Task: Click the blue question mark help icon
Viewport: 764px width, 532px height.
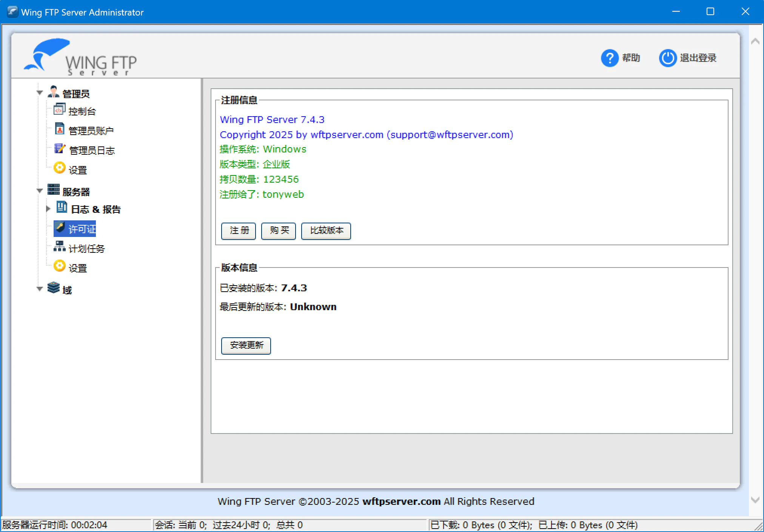Action: 609,58
